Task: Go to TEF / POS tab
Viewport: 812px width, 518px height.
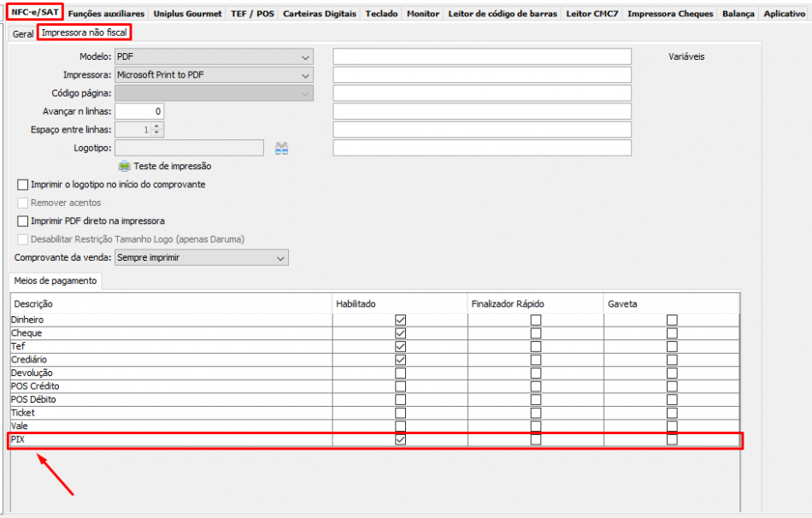Action: tap(252, 14)
